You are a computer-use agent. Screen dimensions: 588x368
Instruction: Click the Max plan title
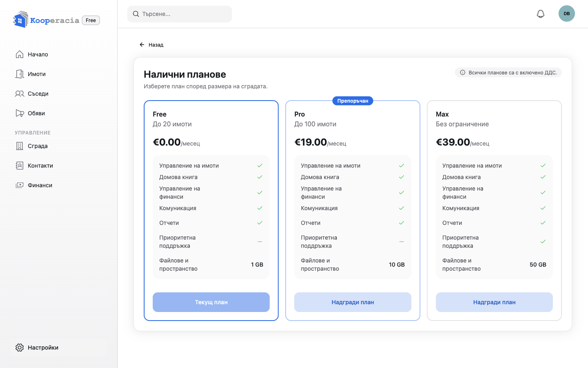(x=442, y=114)
